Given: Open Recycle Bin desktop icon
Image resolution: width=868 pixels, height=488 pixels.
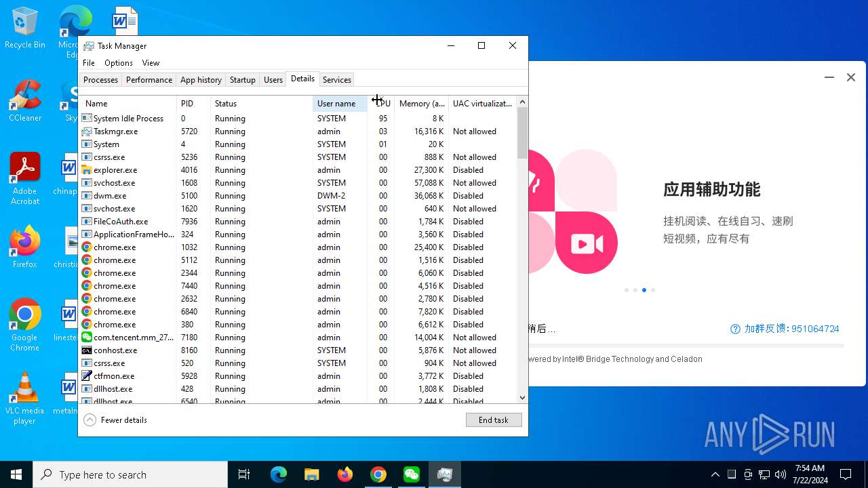Looking at the screenshot, I should pyautogui.click(x=24, y=28).
